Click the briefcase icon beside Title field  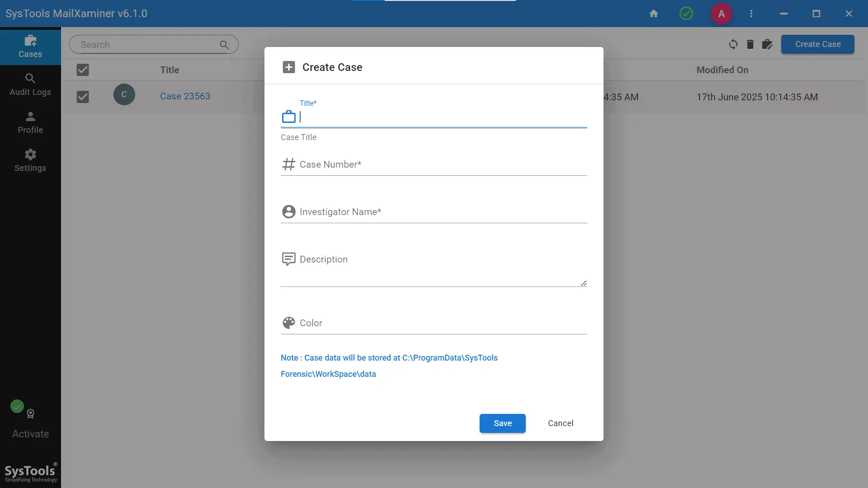coord(289,117)
